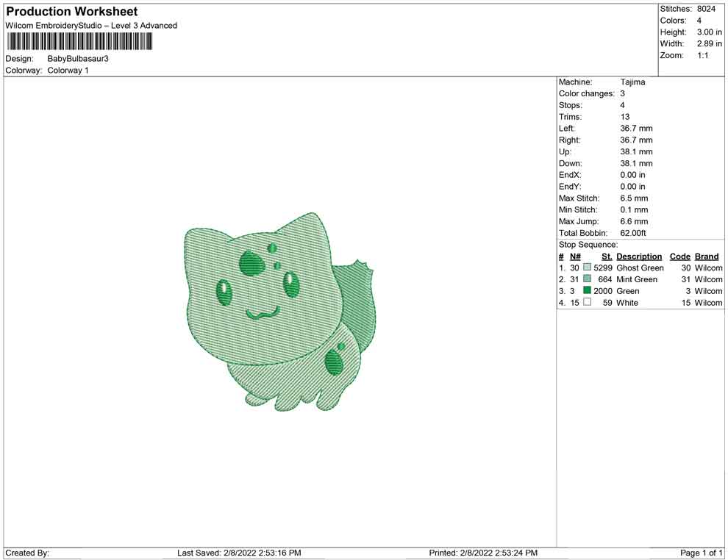Click the Page 1 of 1 footer text
The height and width of the screenshot is (560, 728).
tap(701, 553)
